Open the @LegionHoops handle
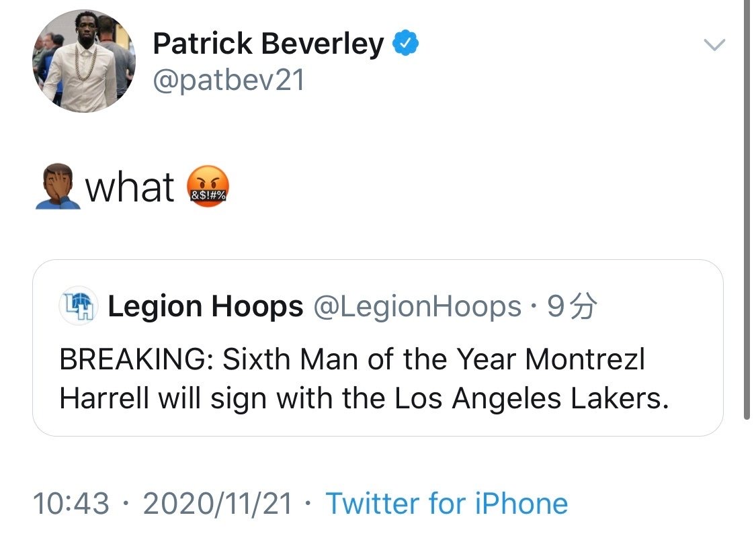 (417, 307)
